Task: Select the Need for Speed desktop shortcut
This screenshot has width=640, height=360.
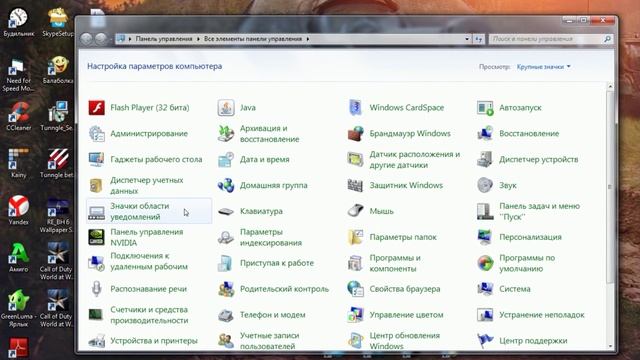Action: coord(19,75)
